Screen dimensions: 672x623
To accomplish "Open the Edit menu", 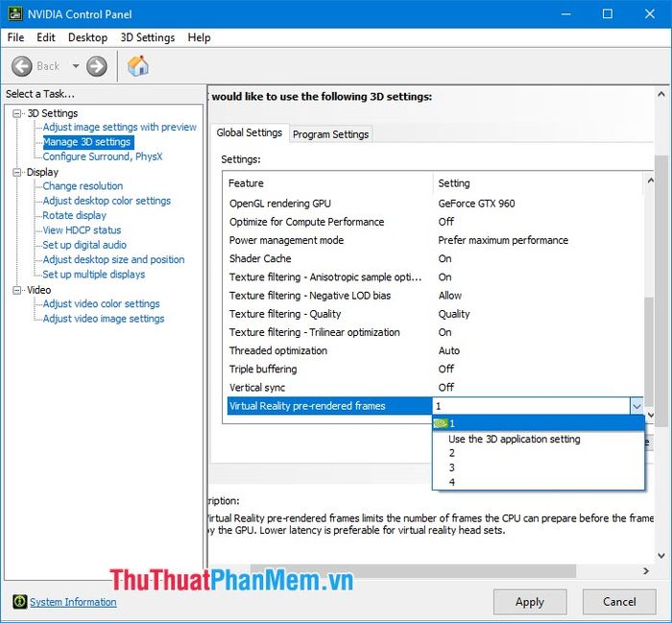I will [46, 37].
